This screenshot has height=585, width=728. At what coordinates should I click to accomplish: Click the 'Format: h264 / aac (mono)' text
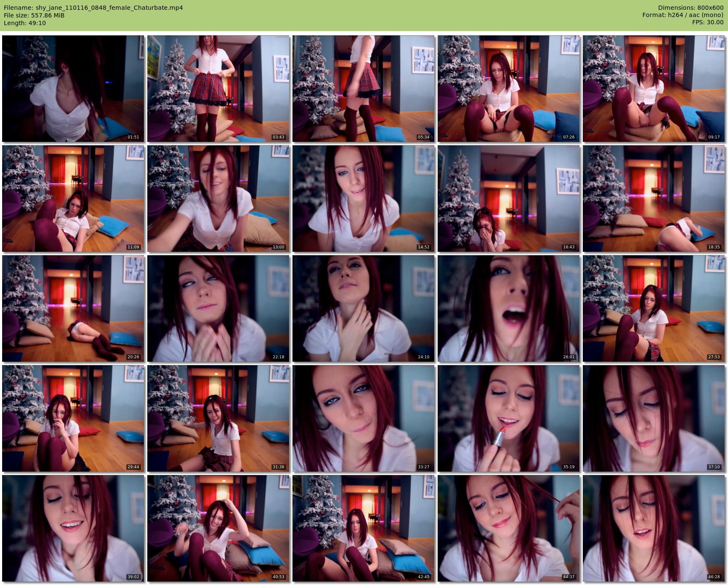(x=683, y=15)
